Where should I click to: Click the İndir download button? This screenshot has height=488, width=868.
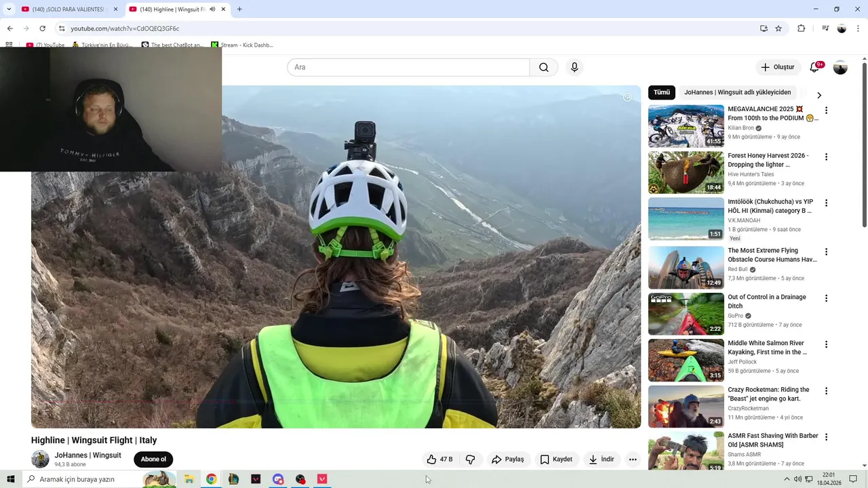(x=601, y=460)
